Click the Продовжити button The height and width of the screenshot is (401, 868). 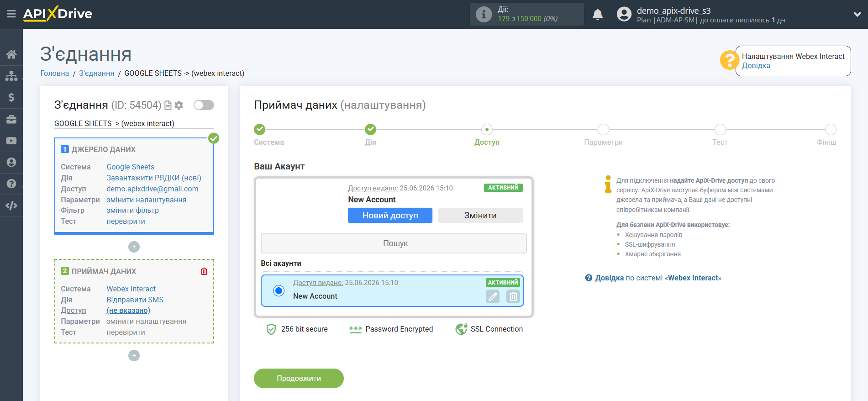tap(299, 378)
